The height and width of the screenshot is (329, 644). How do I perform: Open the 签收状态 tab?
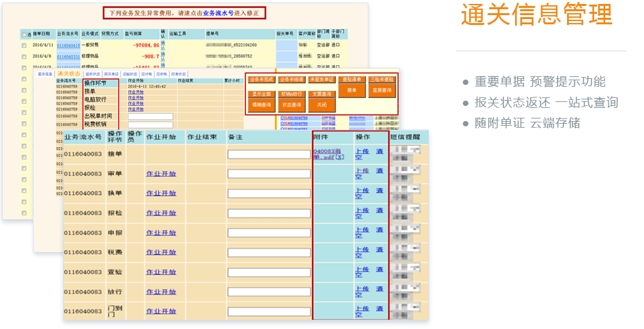(x=93, y=74)
